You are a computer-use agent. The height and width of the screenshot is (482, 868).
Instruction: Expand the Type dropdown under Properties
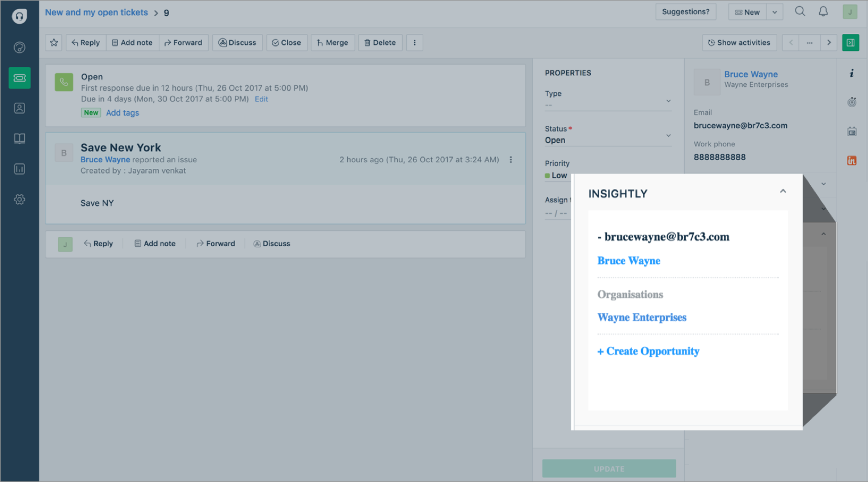pos(668,100)
